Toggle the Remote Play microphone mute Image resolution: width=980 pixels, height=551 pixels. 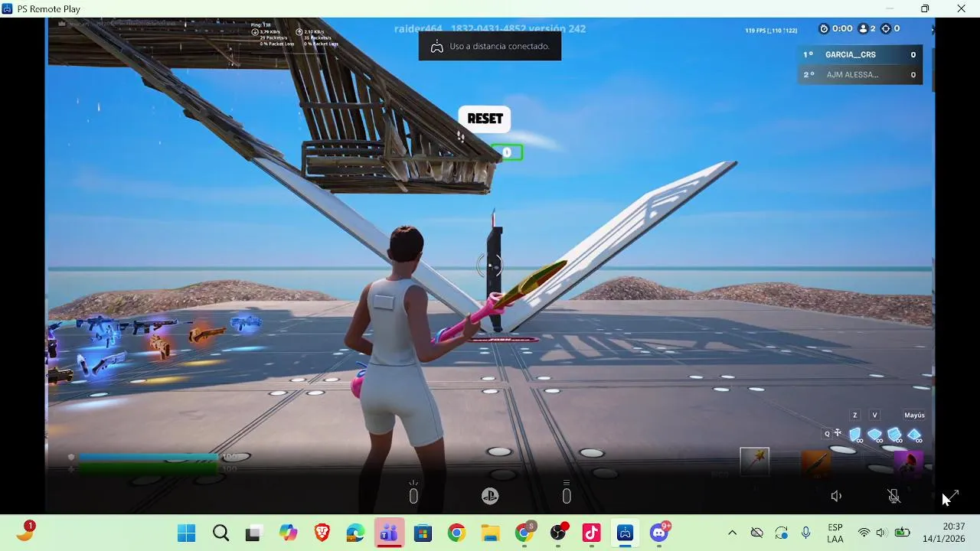(x=893, y=496)
